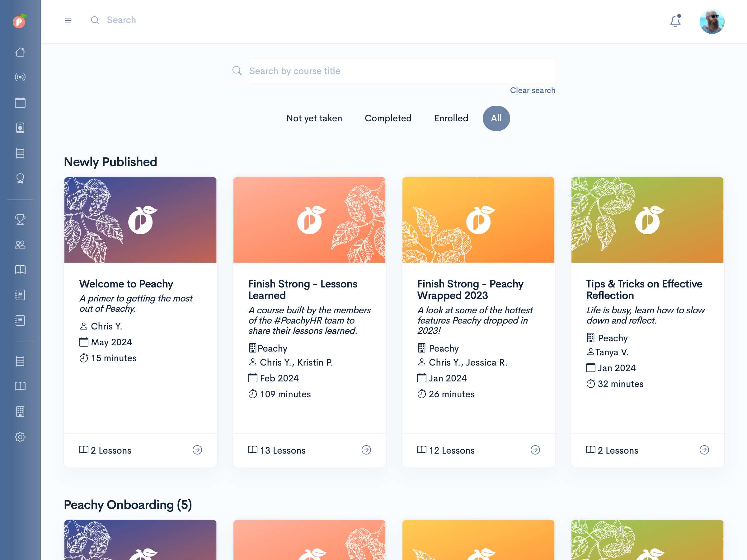Click '12 Lessons' on Peachy Wrapped card
Image resolution: width=747 pixels, height=560 pixels.
(452, 450)
